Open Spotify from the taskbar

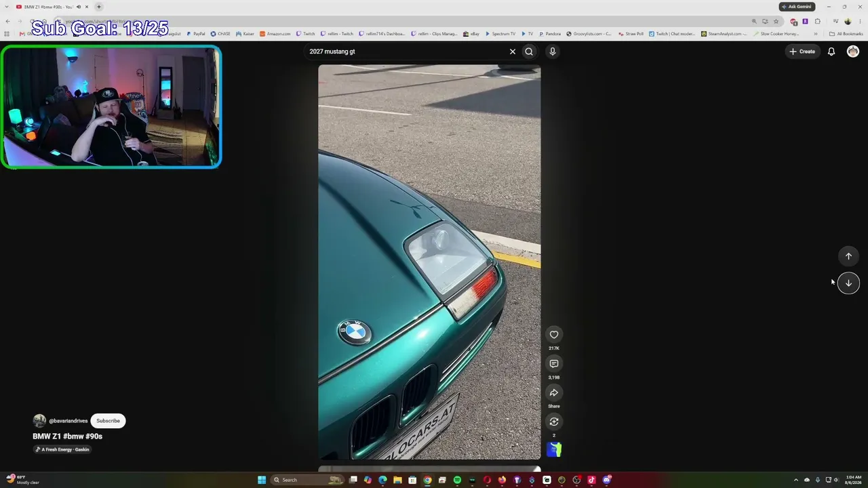457,480
